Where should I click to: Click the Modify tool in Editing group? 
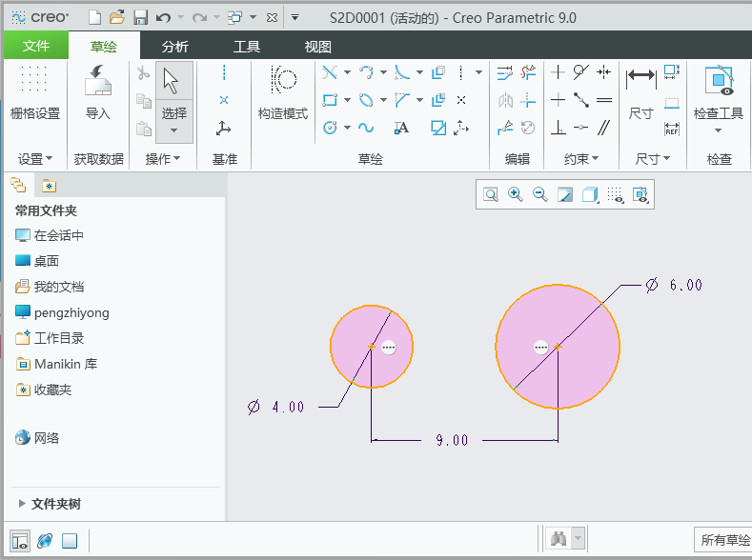coord(504,72)
